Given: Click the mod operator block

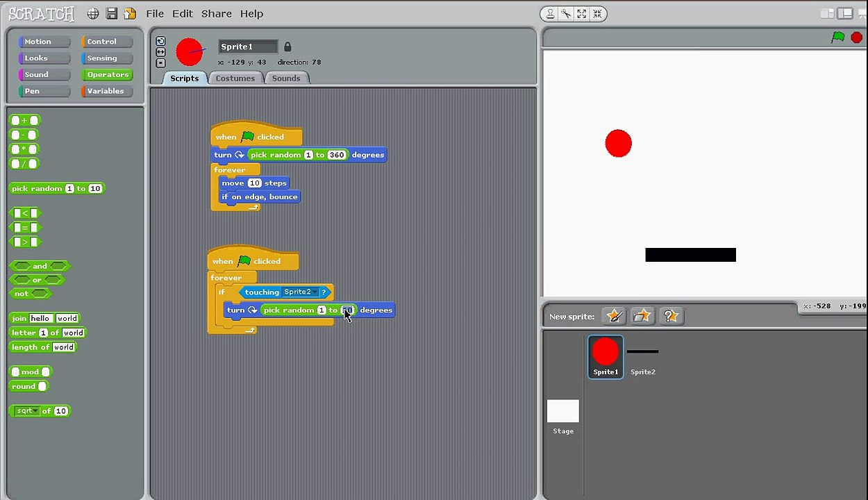Looking at the screenshot, I should [31, 372].
